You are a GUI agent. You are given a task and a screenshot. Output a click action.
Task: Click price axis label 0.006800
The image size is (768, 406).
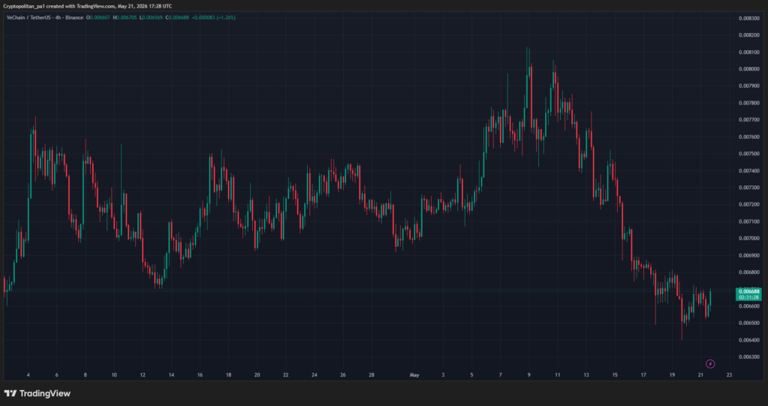[x=748, y=272]
